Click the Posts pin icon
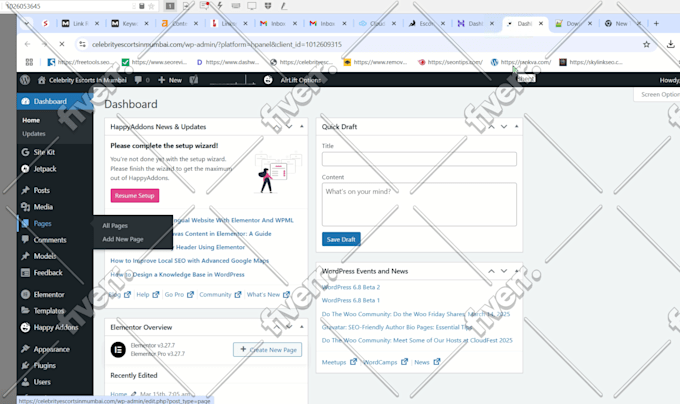Image resolution: width=680 pixels, height=404 pixels. 25,190
